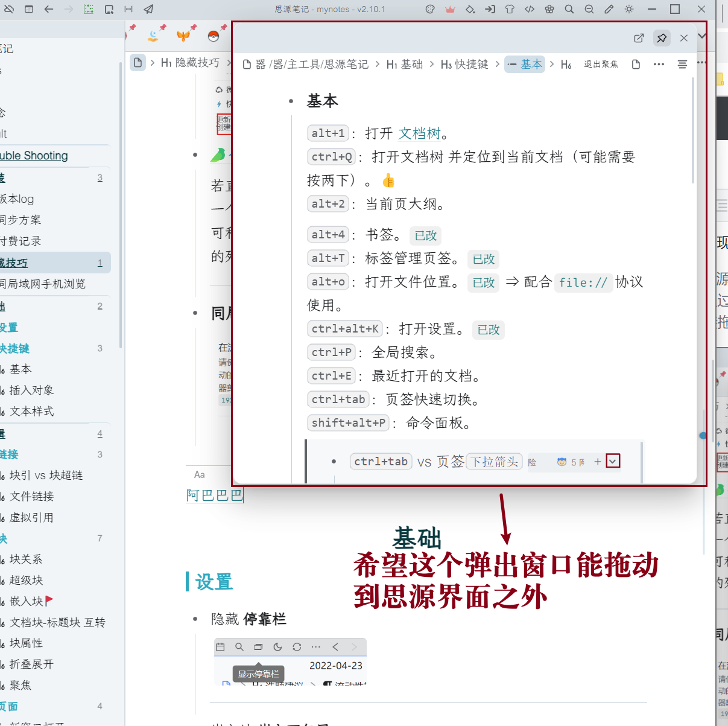Open popup three-dots more menu
Screen dimensions: 728x726
coord(659,64)
